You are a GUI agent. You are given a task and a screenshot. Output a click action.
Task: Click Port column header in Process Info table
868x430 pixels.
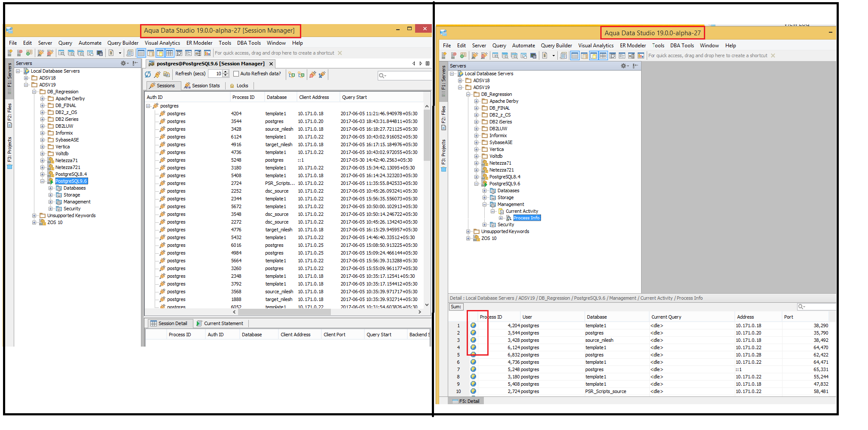[x=805, y=317]
